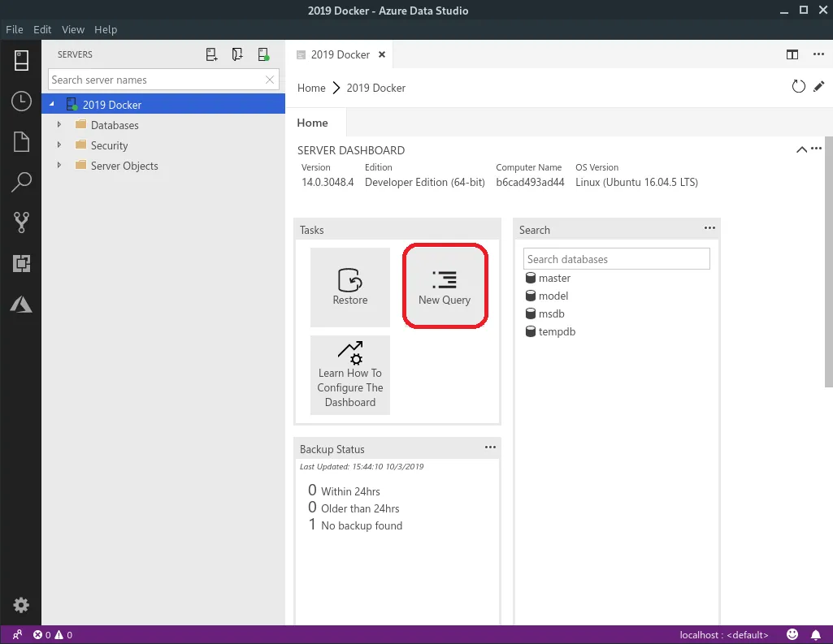This screenshot has width=833, height=644.
Task: Open the Help menu
Action: coord(106,30)
